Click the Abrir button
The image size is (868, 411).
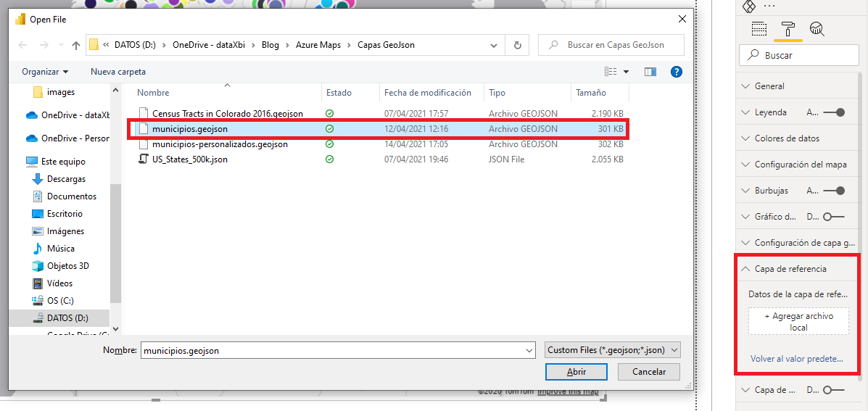click(x=576, y=372)
